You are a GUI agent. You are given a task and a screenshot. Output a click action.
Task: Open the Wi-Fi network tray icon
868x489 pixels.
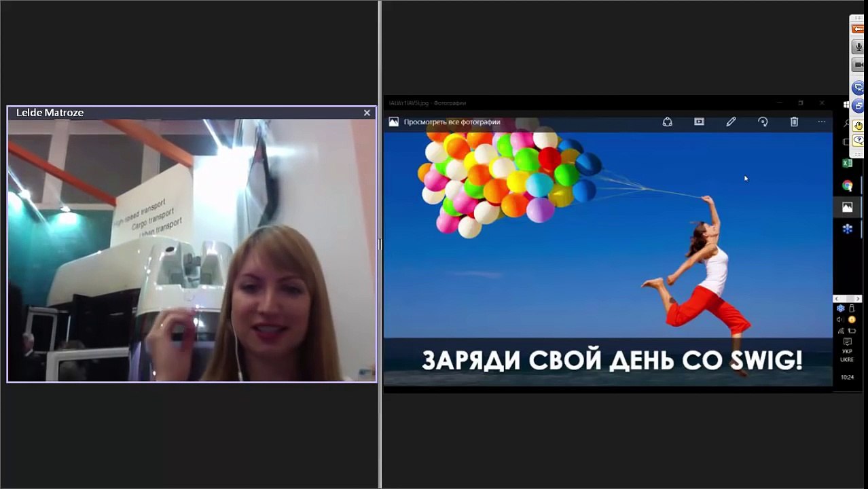pyautogui.click(x=840, y=331)
